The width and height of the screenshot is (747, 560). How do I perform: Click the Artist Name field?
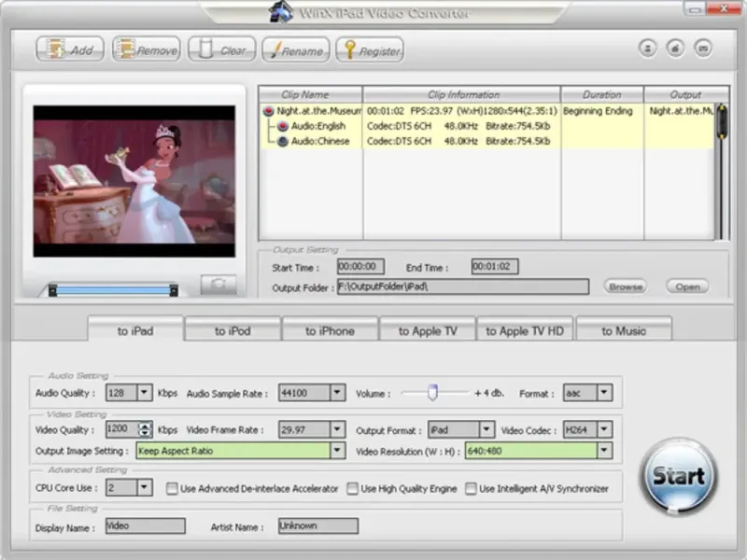click(x=318, y=525)
